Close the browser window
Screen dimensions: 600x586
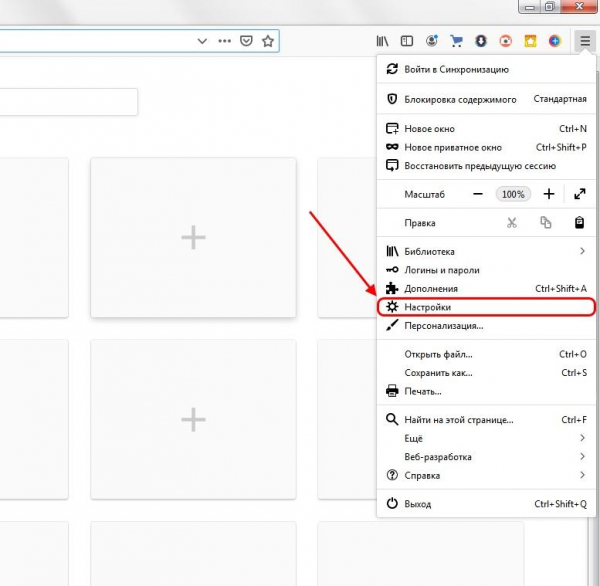(579, 7)
